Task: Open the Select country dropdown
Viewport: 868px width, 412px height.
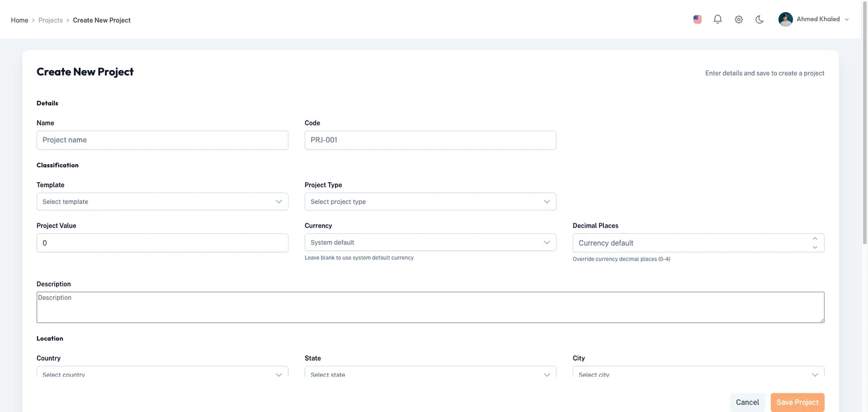Action: click(x=162, y=373)
